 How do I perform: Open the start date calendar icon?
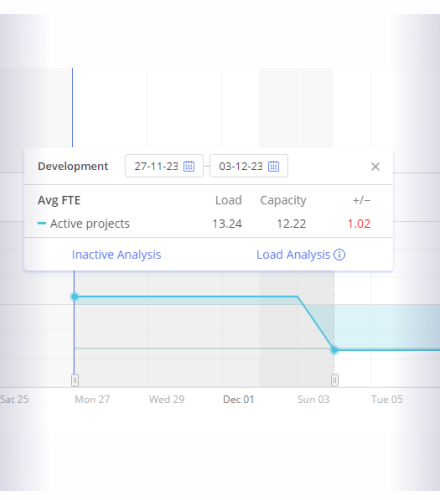(x=189, y=166)
